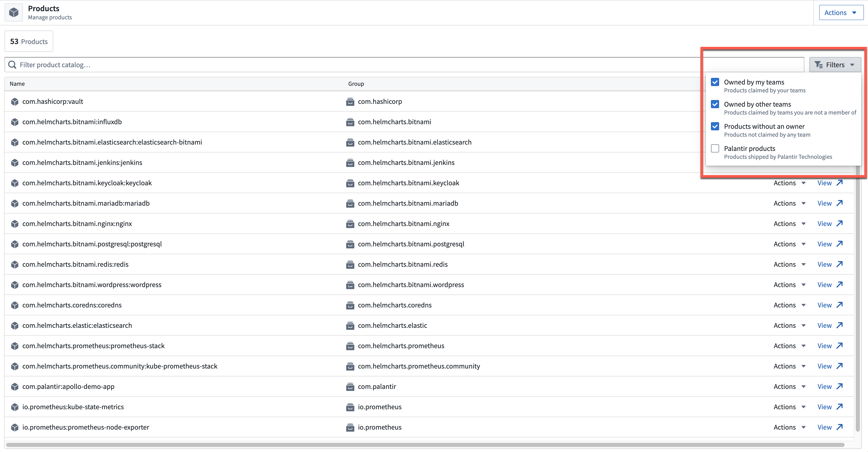Select com.helmcharts.bitnami.wordpress:wordpress product name
868x452 pixels.
pos(92,285)
